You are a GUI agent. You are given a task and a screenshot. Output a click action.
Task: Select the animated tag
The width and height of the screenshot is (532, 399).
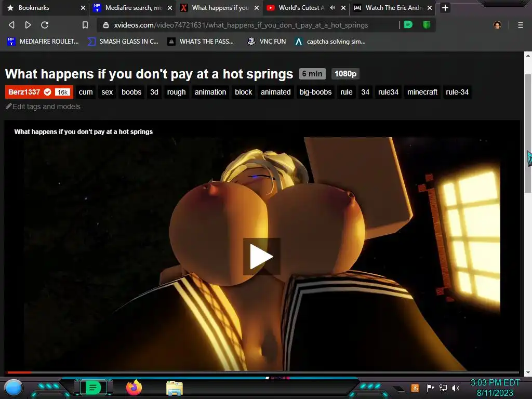pos(275,92)
